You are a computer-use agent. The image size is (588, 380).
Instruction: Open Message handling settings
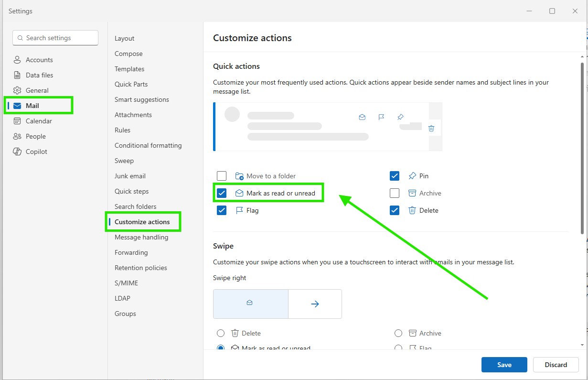point(141,237)
